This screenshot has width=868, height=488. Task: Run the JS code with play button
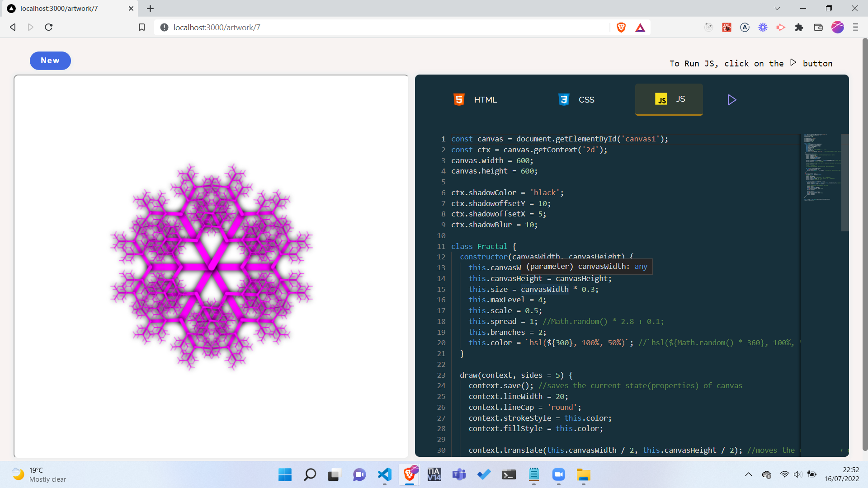(732, 100)
